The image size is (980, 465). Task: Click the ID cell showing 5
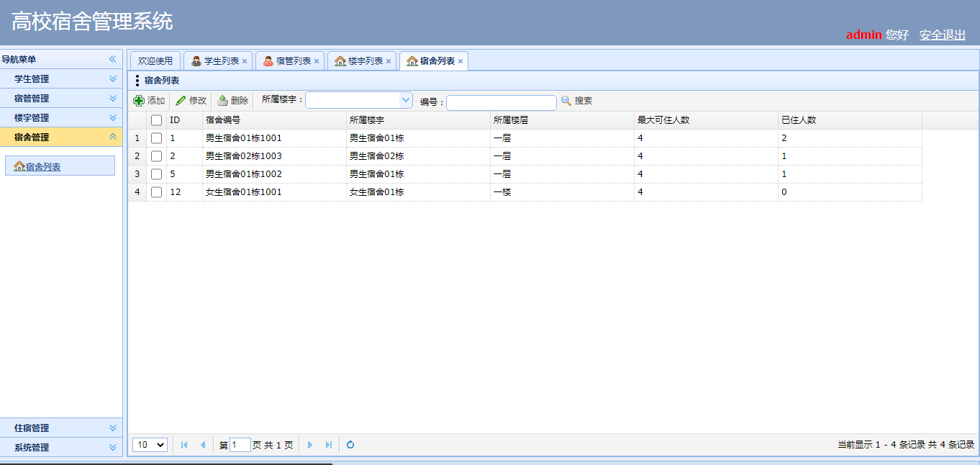pyautogui.click(x=184, y=174)
